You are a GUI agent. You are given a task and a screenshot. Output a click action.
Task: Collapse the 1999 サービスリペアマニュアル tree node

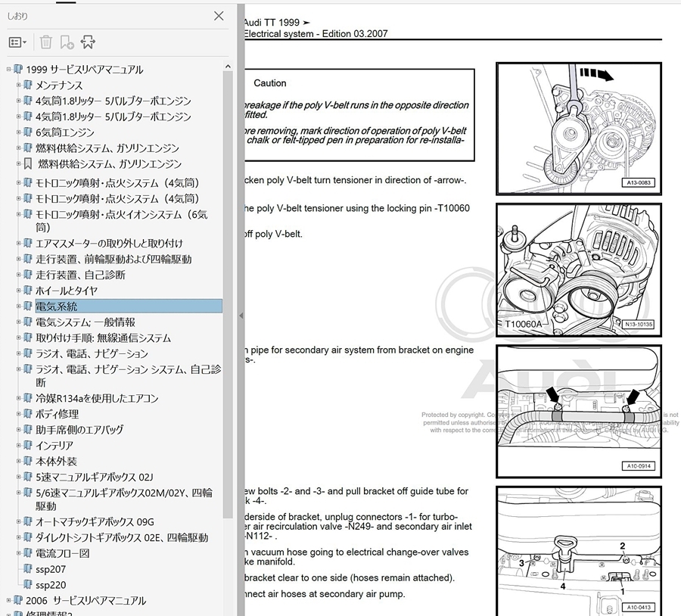click(x=8, y=69)
